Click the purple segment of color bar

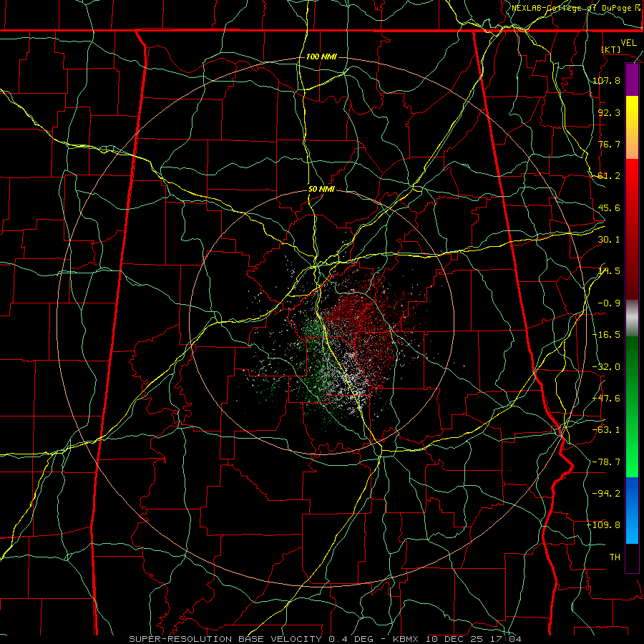(x=632, y=80)
